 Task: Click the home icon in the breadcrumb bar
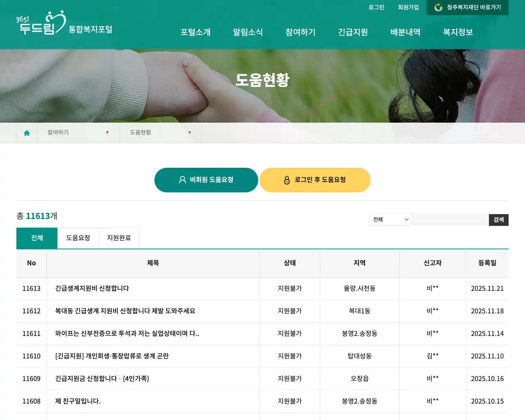[27, 132]
